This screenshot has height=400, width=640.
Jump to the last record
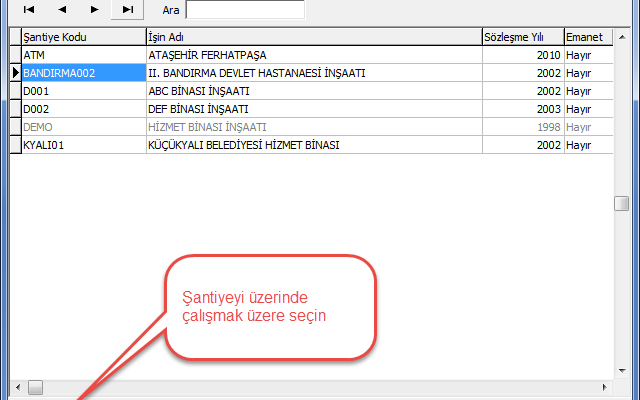(x=127, y=9)
